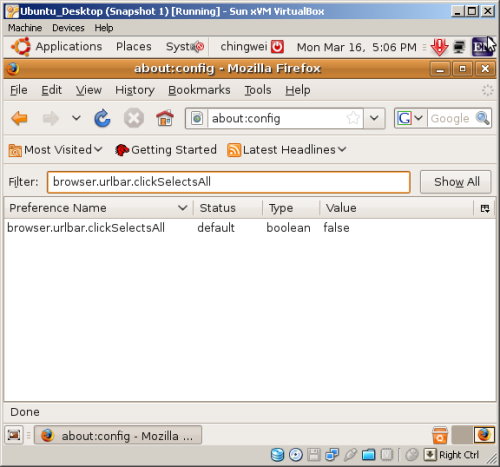Viewport: 500px width, 467px height.
Task: Open the History menu
Action: click(x=135, y=90)
